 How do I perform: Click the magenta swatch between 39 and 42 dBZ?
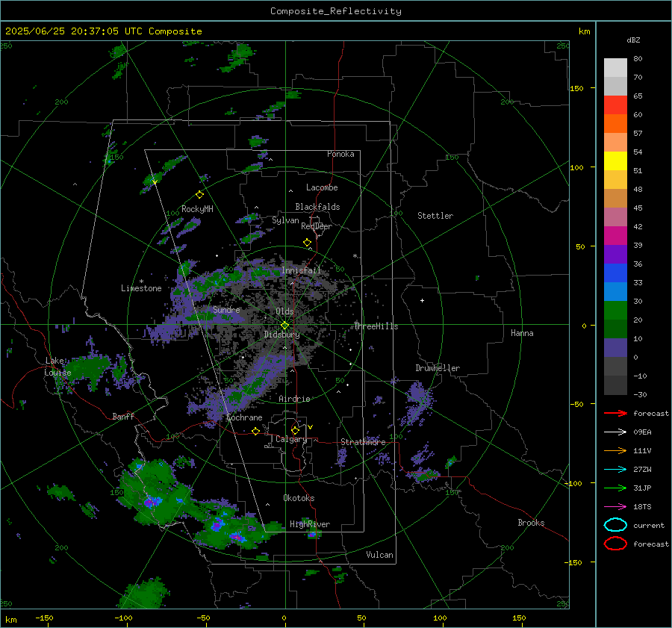click(615, 235)
